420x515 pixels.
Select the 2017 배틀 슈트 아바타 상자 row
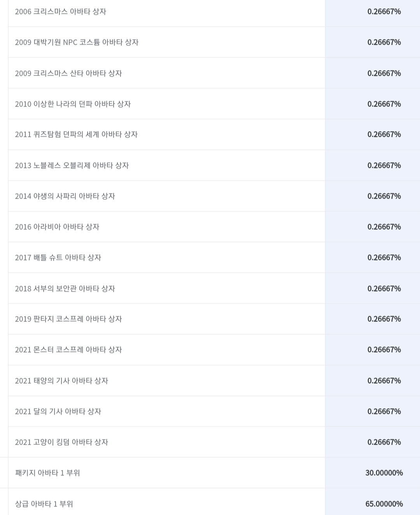pos(214,257)
